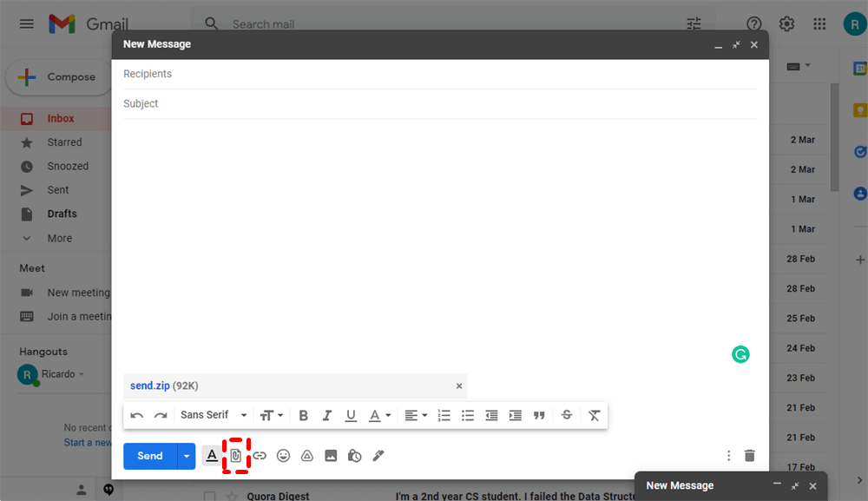868x501 pixels.
Task: Discard draft with the trash icon
Action: pyautogui.click(x=750, y=456)
